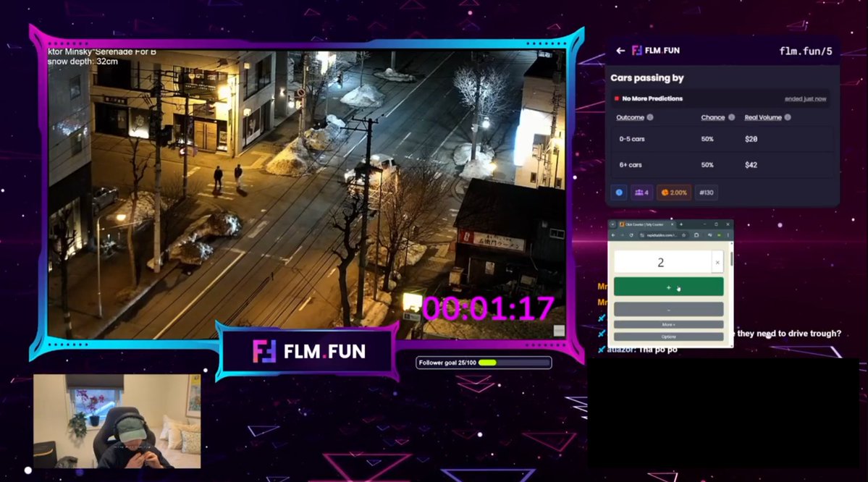Open the browser extensions icon
The width and height of the screenshot is (868, 482).
click(696, 235)
